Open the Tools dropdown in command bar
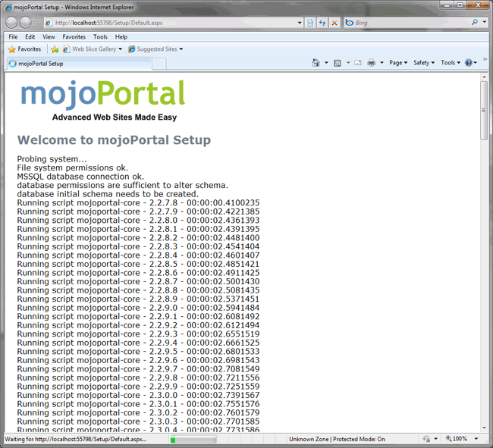 (x=450, y=63)
